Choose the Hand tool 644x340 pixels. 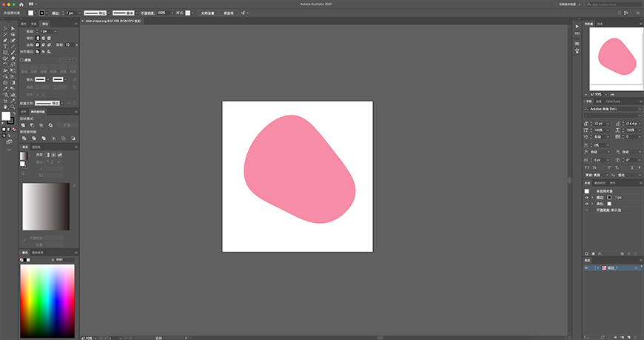tap(5, 106)
